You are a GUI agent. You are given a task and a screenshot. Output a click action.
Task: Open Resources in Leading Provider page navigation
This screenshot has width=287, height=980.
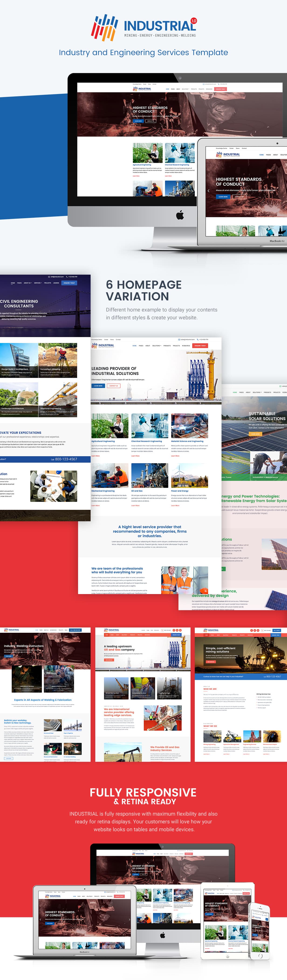(x=186, y=346)
